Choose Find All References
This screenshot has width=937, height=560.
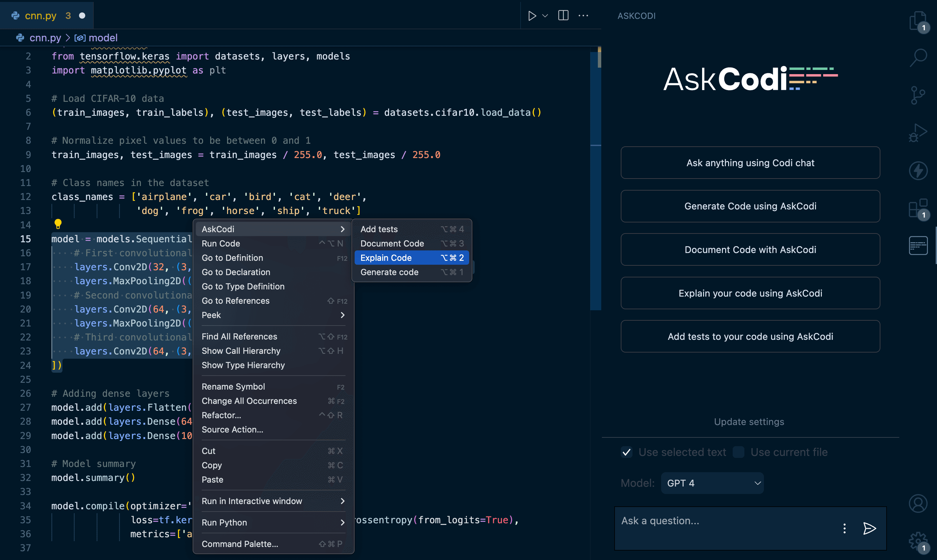[273, 337]
